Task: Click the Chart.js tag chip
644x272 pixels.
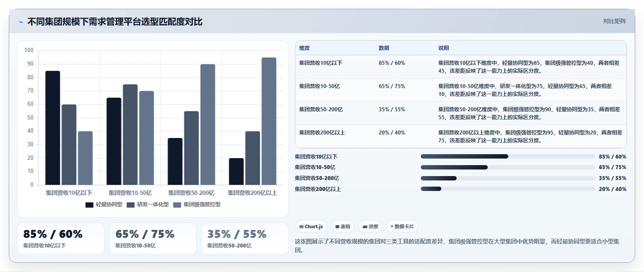Action: 311,226
